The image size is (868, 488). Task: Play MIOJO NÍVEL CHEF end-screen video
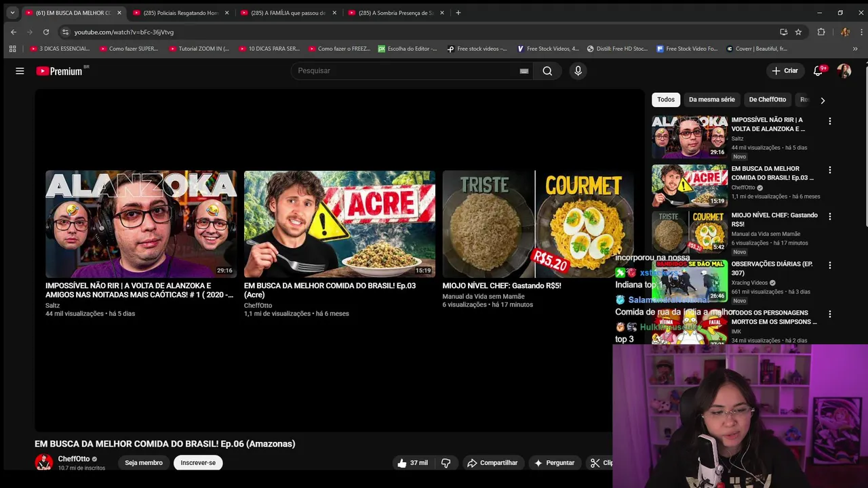tap(538, 224)
